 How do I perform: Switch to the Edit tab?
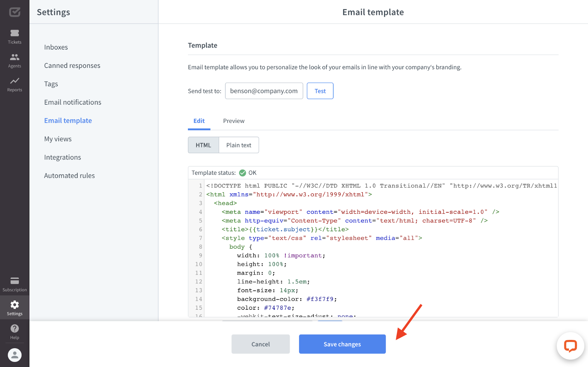coord(199,120)
